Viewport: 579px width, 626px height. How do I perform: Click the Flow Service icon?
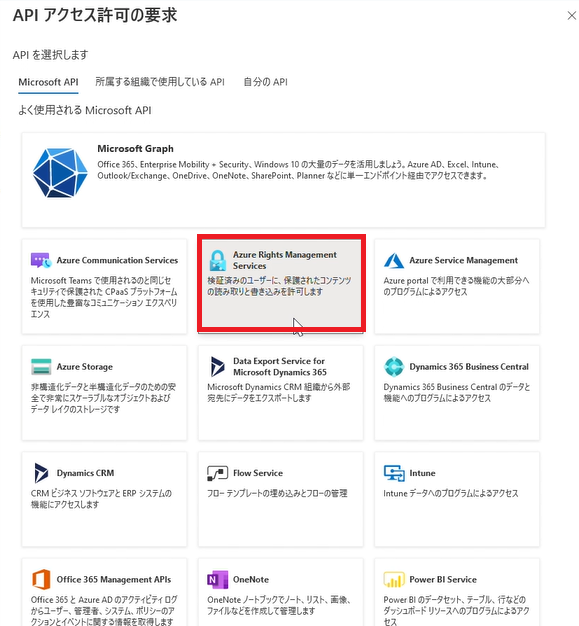218,473
